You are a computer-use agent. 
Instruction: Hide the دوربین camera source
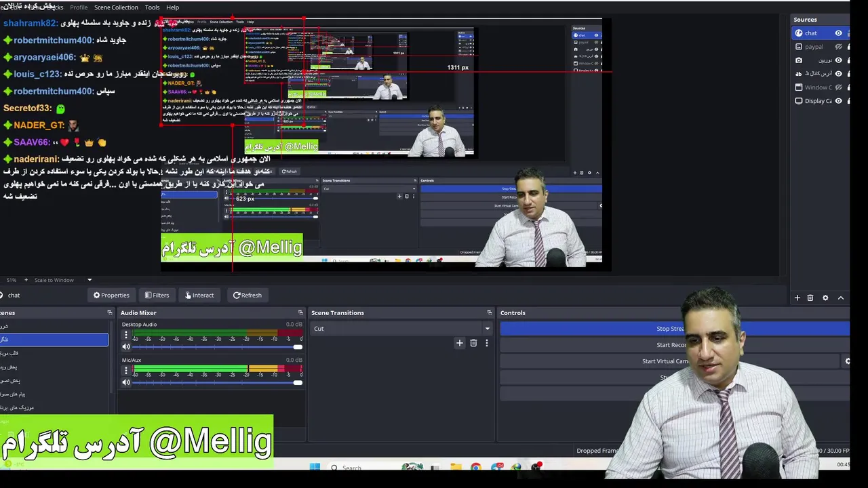pos(839,60)
